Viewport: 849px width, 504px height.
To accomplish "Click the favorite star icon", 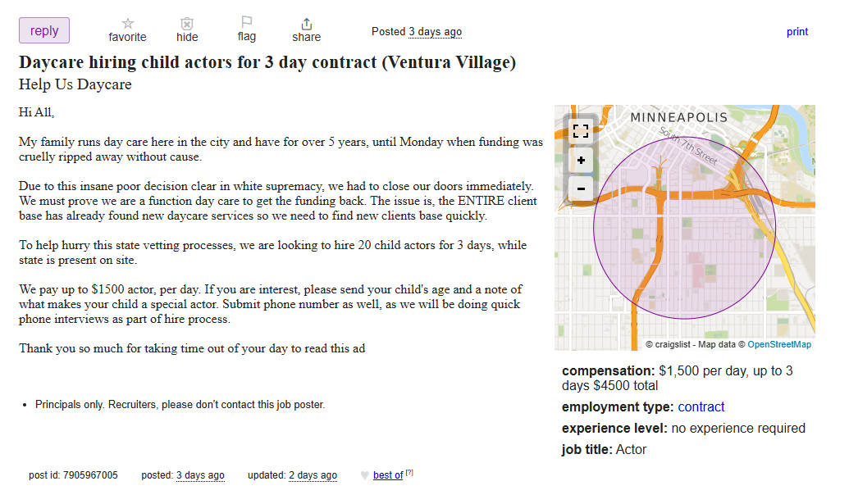I will (127, 24).
